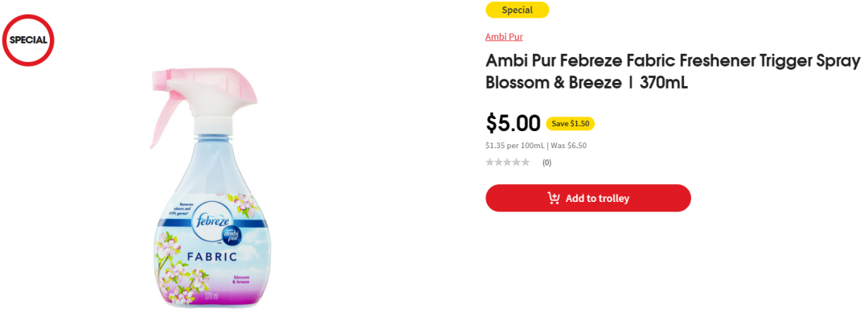Click the red circular SPECIAL badge
This screenshot has height=321, width=868.
[28, 40]
